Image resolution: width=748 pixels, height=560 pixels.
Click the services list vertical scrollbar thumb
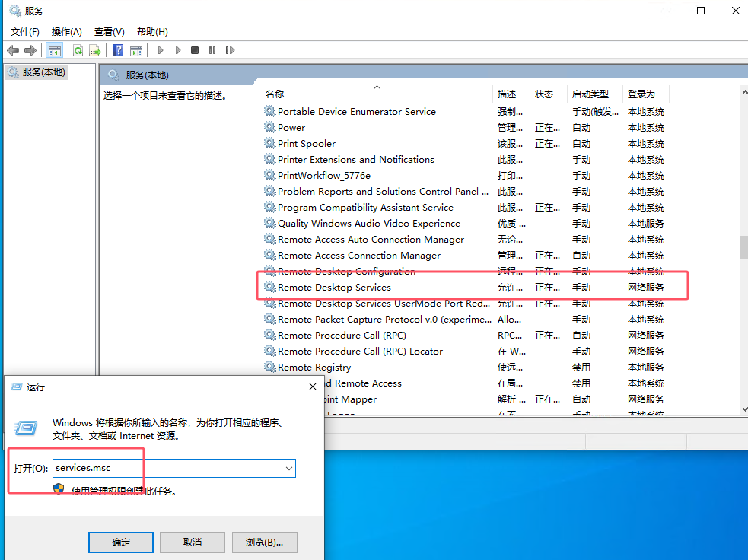(x=743, y=247)
